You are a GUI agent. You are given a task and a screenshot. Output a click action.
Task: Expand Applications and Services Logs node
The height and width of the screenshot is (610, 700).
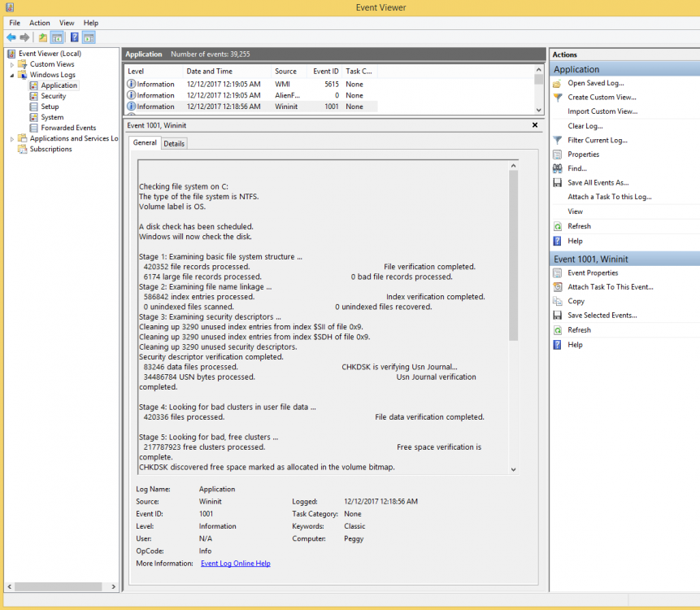(12, 139)
